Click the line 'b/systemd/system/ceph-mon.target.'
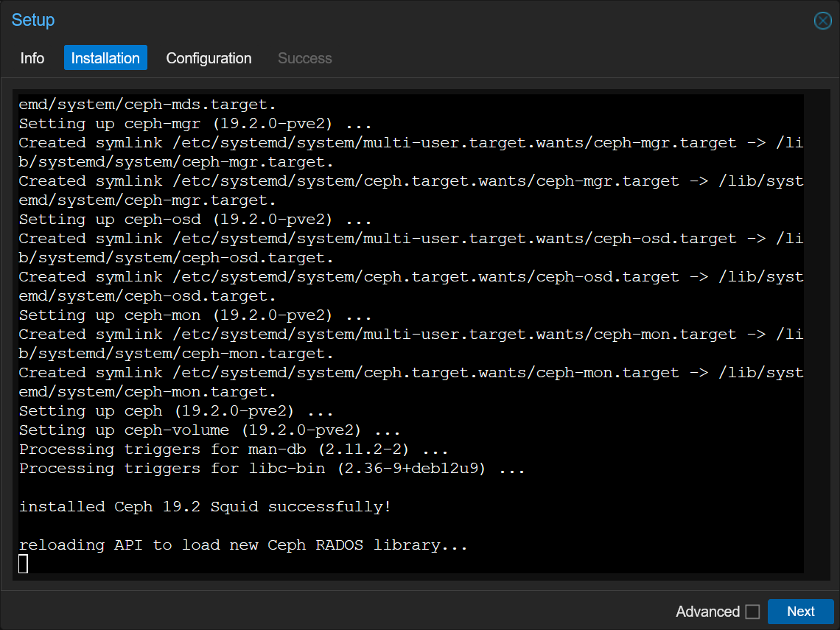 (176, 354)
